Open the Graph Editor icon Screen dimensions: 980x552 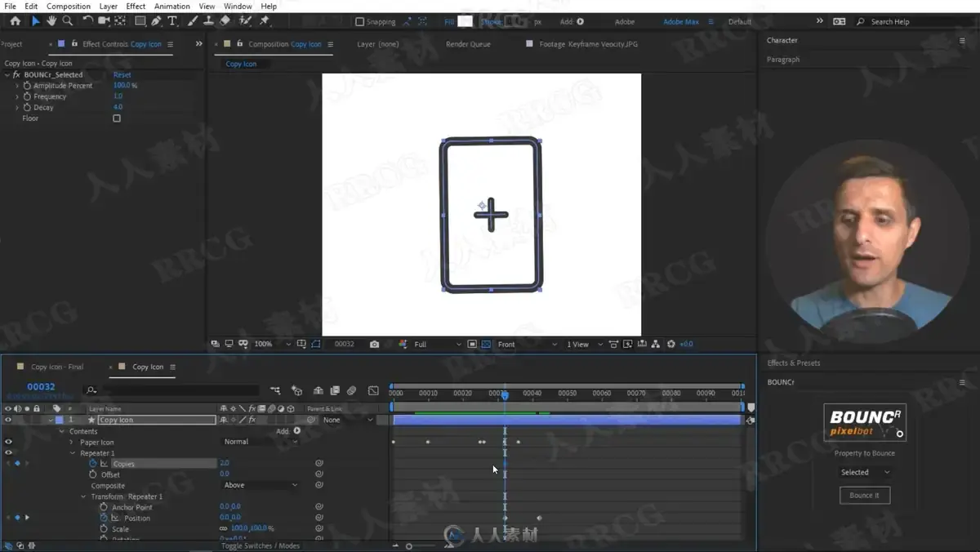pos(373,390)
